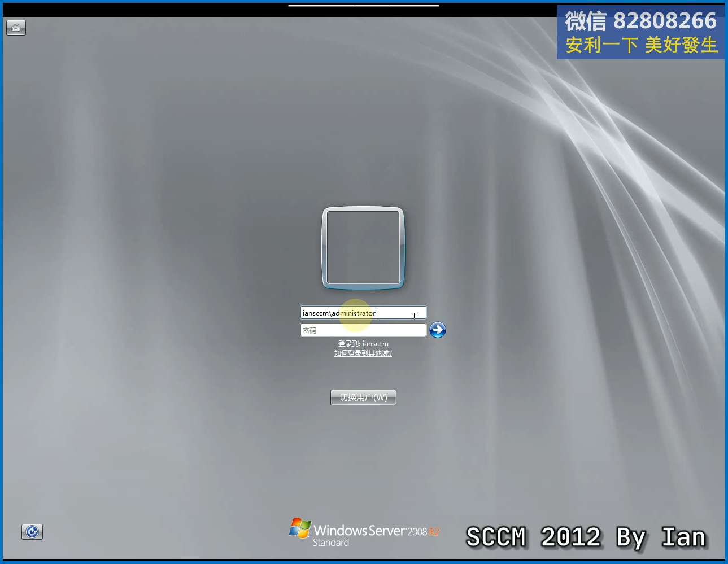Submit login with the blue arrow button
The width and height of the screenshot is (728, 564).
point(438,330)
